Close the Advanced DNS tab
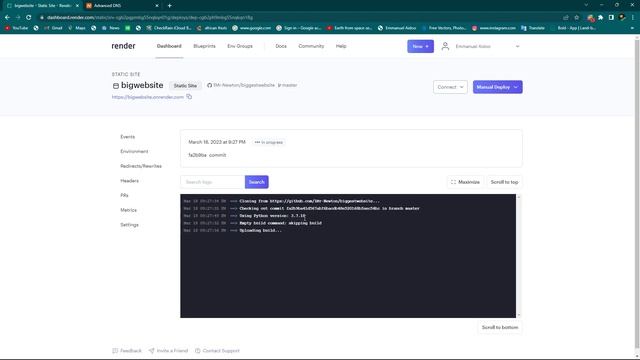Screen dimensions: 640x360 pyautogui.click(x=157, y=6)
